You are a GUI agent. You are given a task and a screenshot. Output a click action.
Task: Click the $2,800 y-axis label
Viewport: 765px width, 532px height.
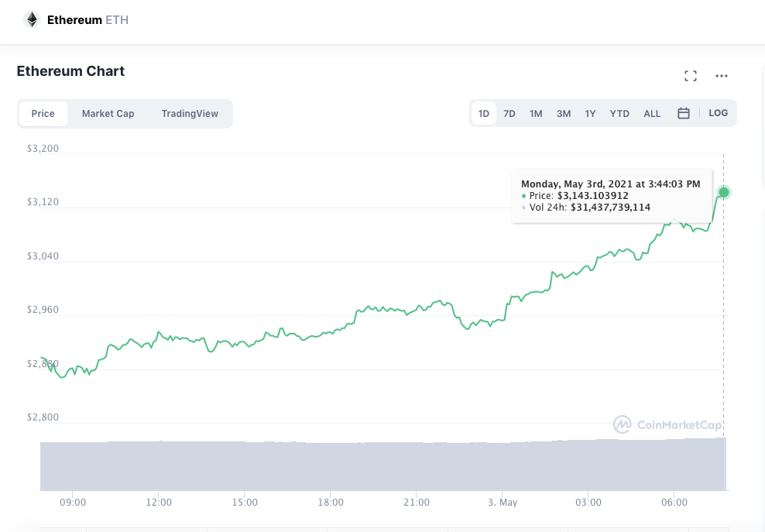[x=43, y=417]
